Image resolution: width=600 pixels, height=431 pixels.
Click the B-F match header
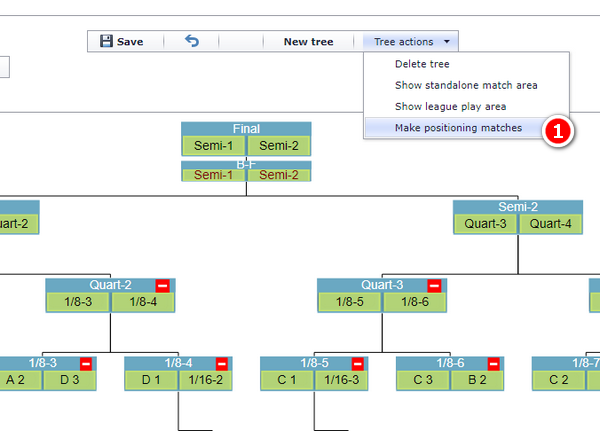246,165
